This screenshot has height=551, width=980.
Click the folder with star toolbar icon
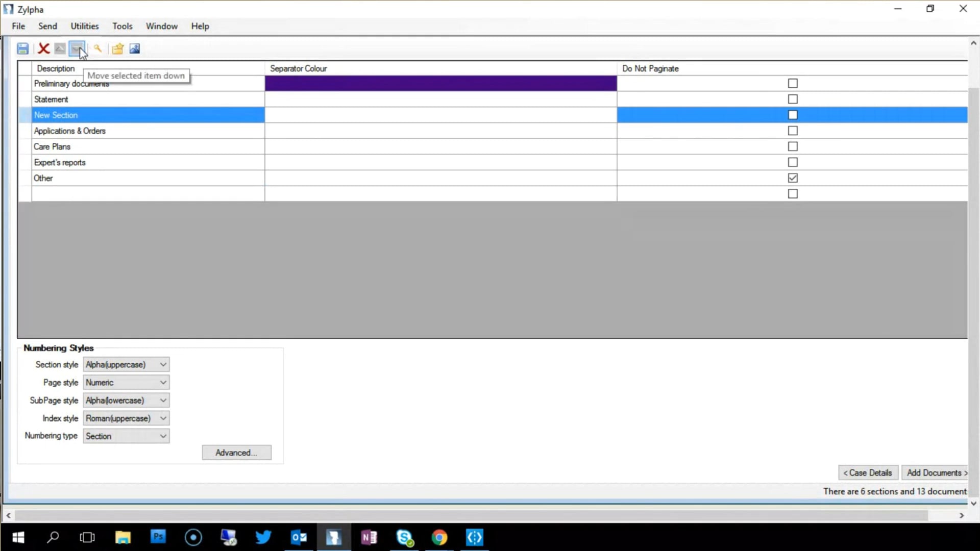118,48
